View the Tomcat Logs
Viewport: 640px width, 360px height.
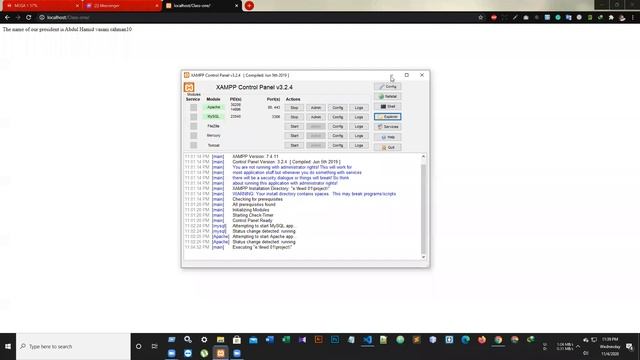tap(359, 145)
